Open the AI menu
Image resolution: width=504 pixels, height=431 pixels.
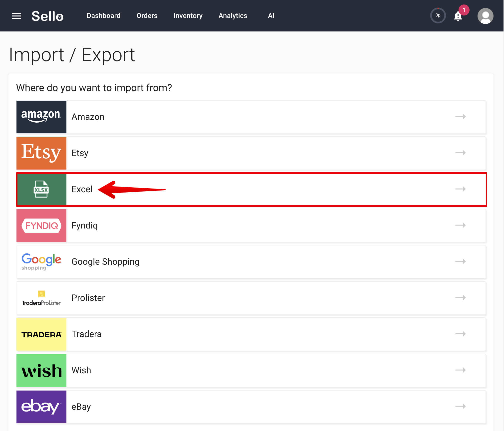pyautogui.click(x=271, y=16)
